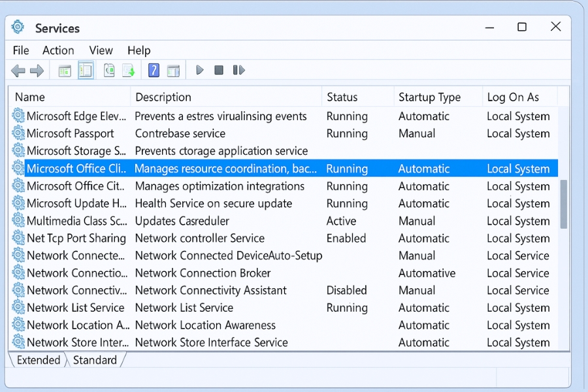Select the Network List Service row
This screenshot has height=392, width=588.
coord(75,308)
